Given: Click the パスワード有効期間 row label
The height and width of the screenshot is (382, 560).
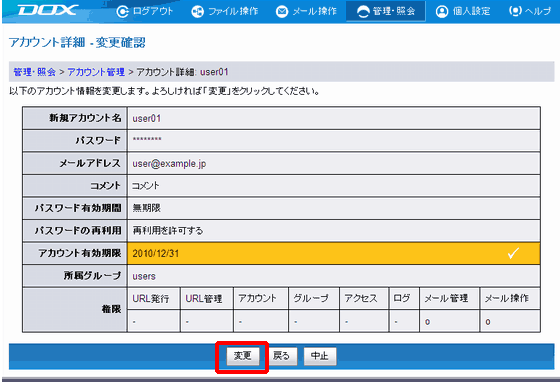Looking at the screenshot, I should (78, 208).
